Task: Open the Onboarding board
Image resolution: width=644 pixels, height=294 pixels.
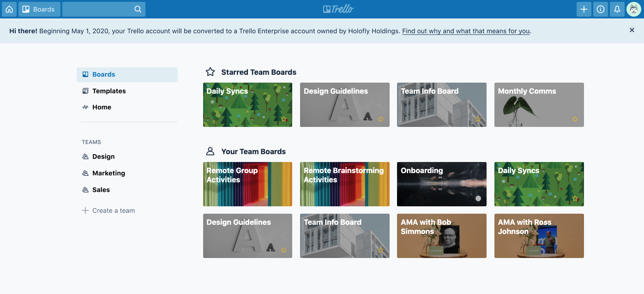Action: tap(442, 184)
